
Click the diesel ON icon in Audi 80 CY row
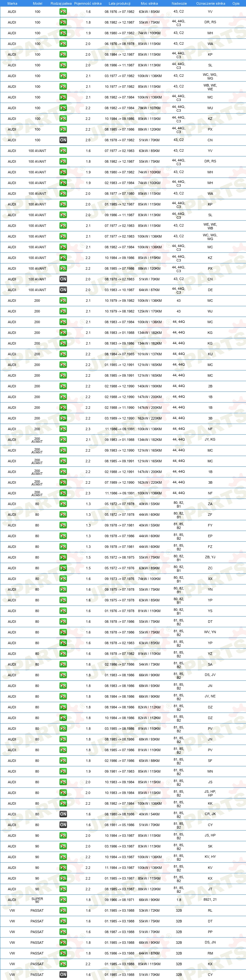pyautogui.click(x=63, y=825)
